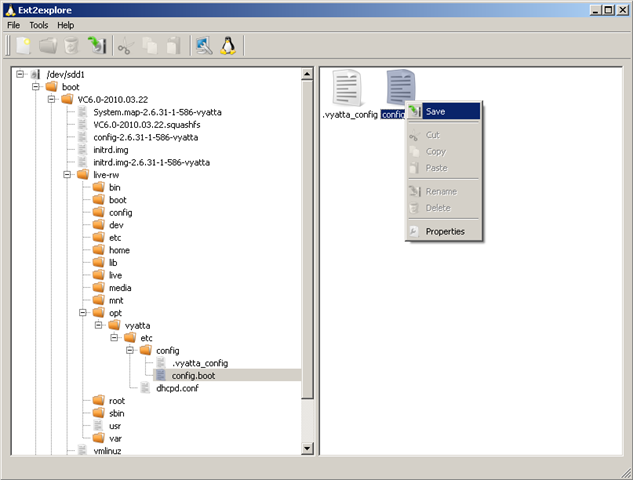
Task: Collapse the /dev/sdd1 root node
Action: (x=21, y=74)
